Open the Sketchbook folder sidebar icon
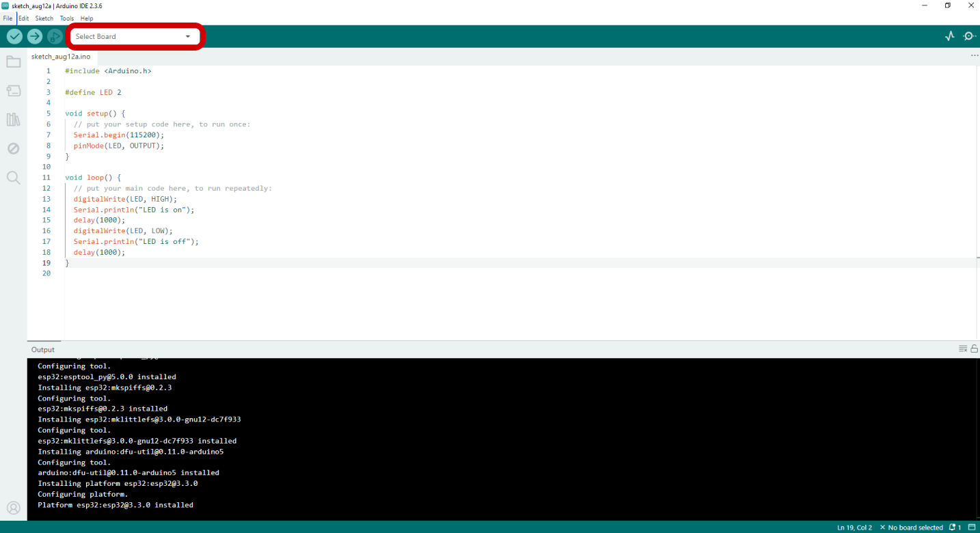The image size is (980, 533). tap(13, 62)
